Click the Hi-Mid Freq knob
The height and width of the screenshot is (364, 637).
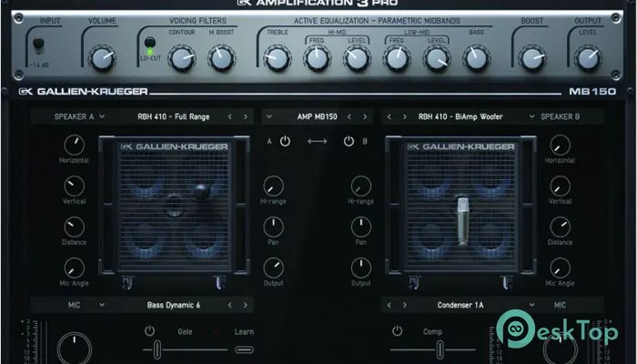click(318, 59)
